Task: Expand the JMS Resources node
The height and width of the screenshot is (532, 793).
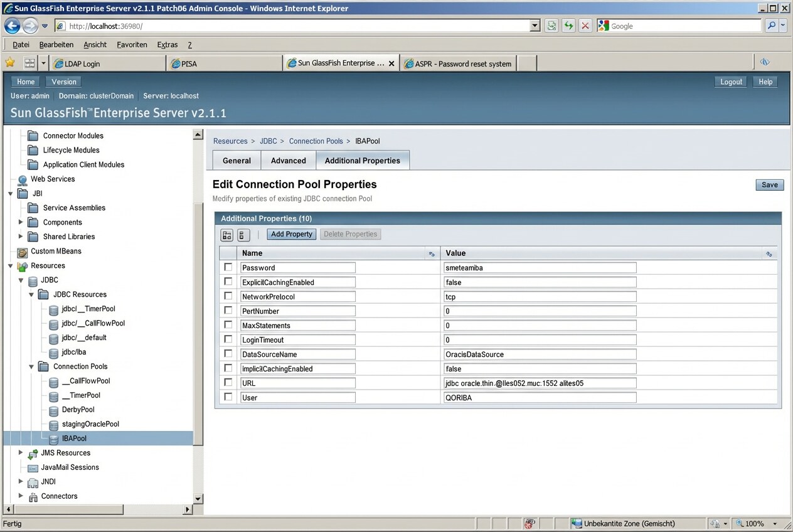Action: coord(21,453)
